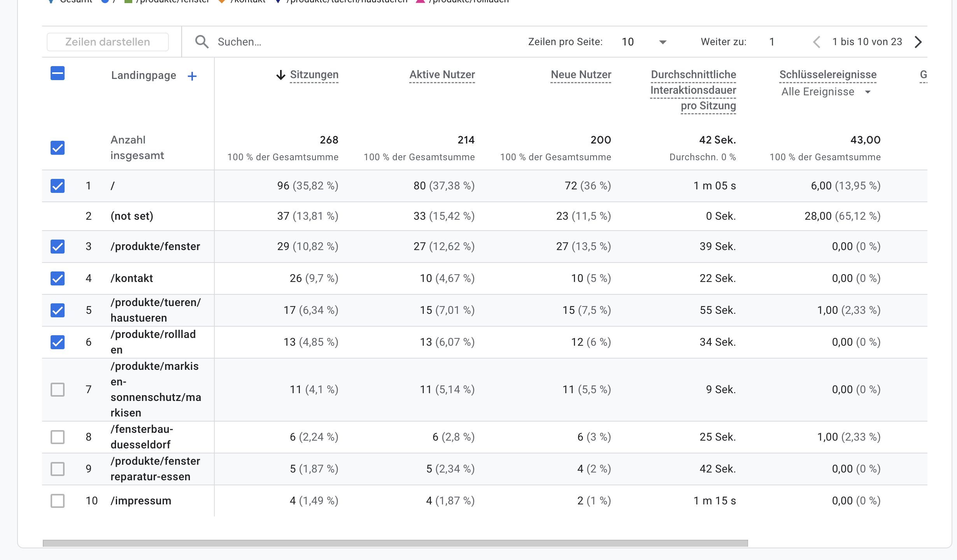This screenshot has width=957, height=560.
Task: Select the Aktive Nutzer column header
Action: pyautogui.click(x=442, y=75)
